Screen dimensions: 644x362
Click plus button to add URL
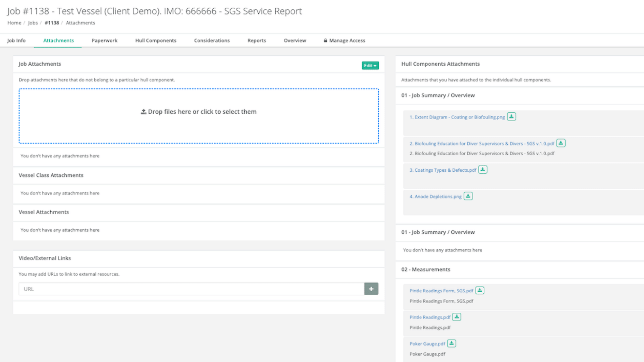point(371,289)
